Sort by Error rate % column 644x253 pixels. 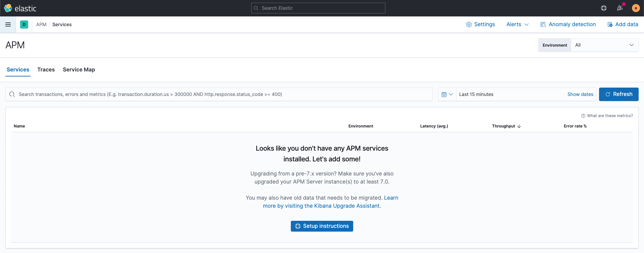[x=575, y=126]
